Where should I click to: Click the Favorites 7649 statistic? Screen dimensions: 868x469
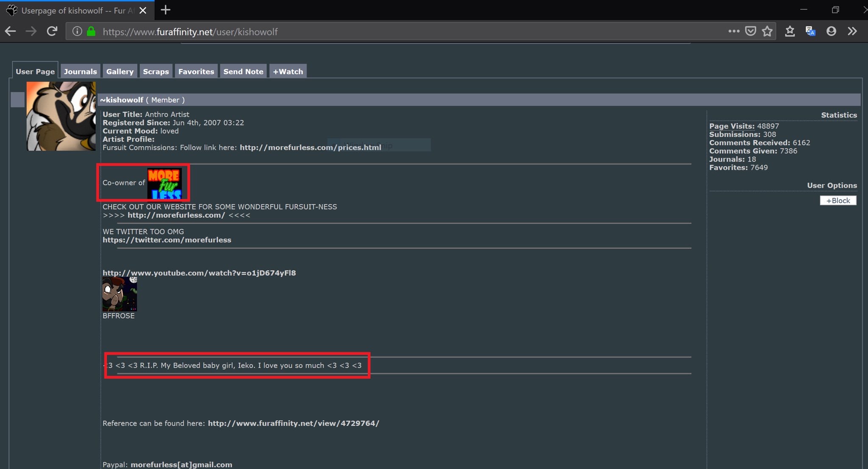click(x=738, y=167)
